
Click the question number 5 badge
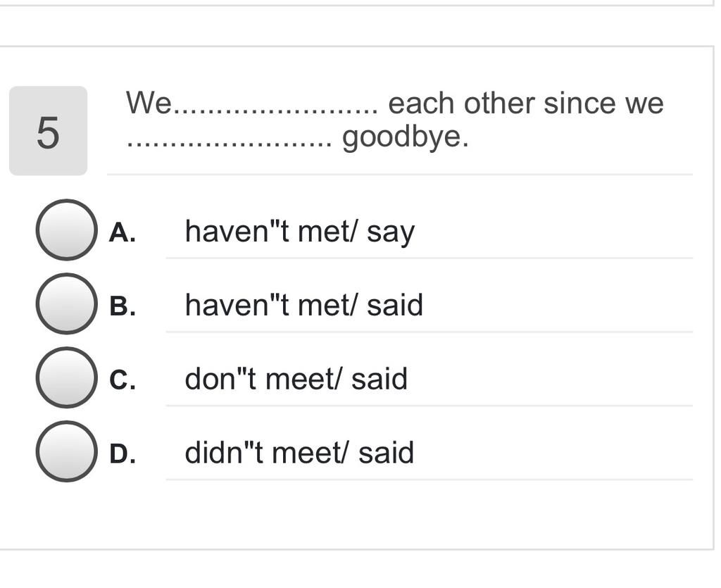49,130
